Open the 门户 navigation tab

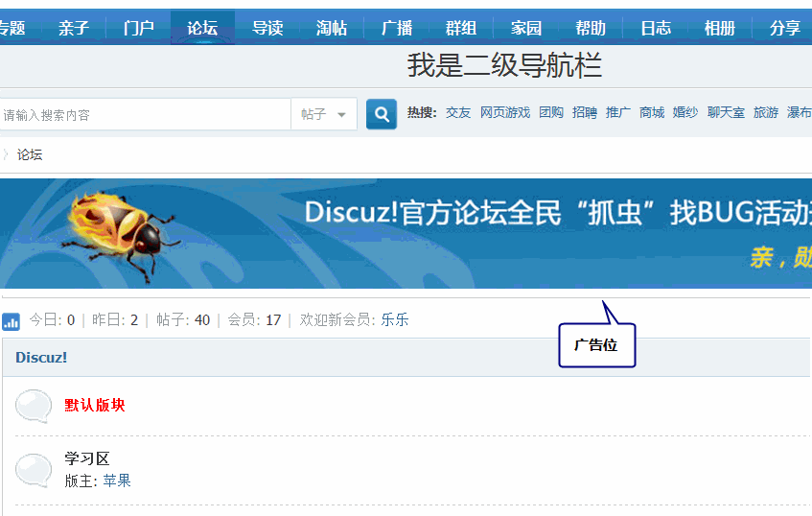pyautogui.click(x=138, y=28)
